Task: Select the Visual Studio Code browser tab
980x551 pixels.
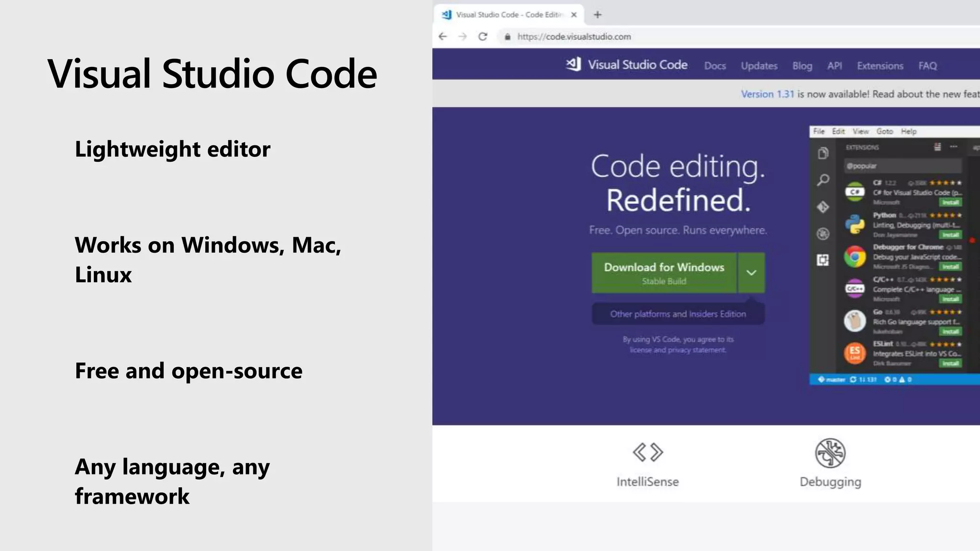Action: 509,15
